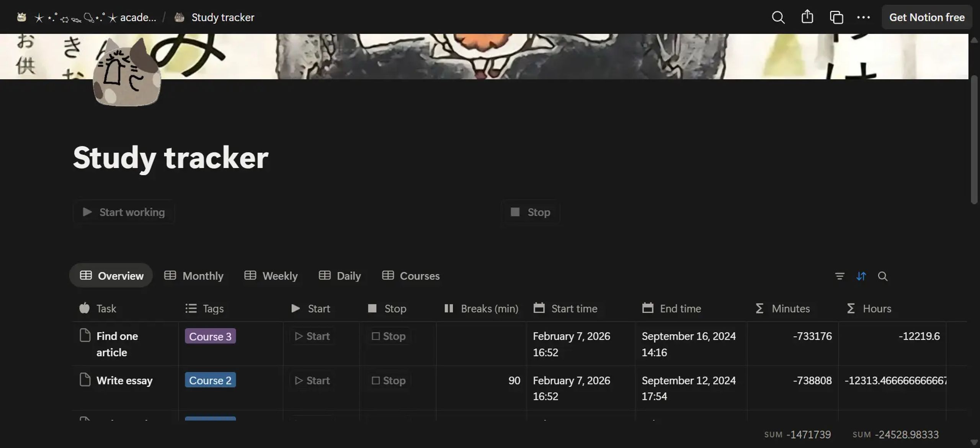The width and height of the screenshot is (980, 448).
Task: Click the purple Course 3 tag
Action: (210, 336)
